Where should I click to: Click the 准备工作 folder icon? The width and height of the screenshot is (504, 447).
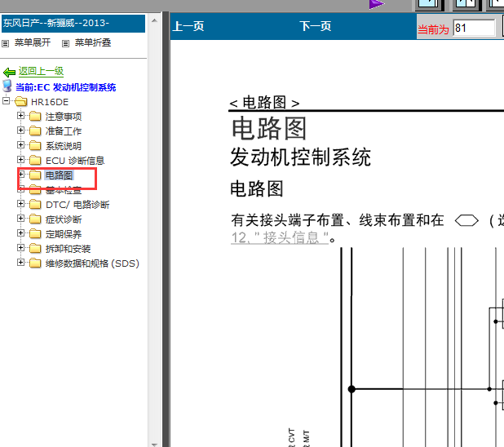point(35,131)
